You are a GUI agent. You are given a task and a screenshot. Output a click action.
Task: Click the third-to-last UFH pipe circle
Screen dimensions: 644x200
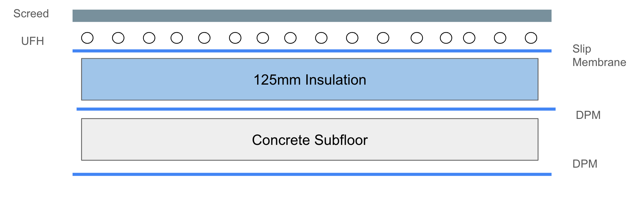click(469, 38)
